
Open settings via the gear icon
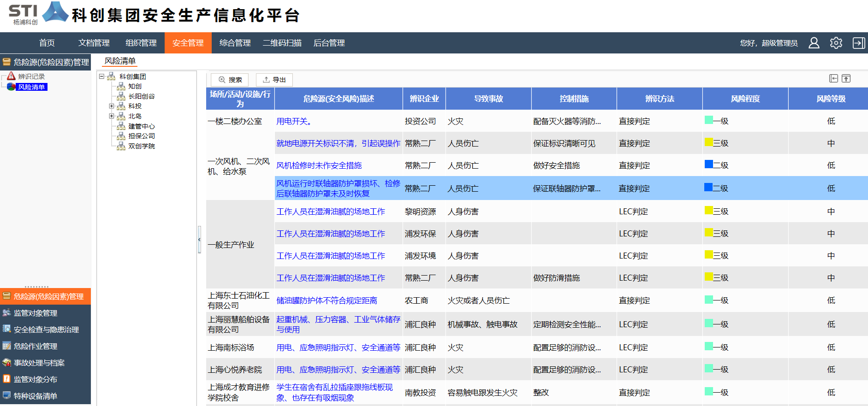coord(836,43)
